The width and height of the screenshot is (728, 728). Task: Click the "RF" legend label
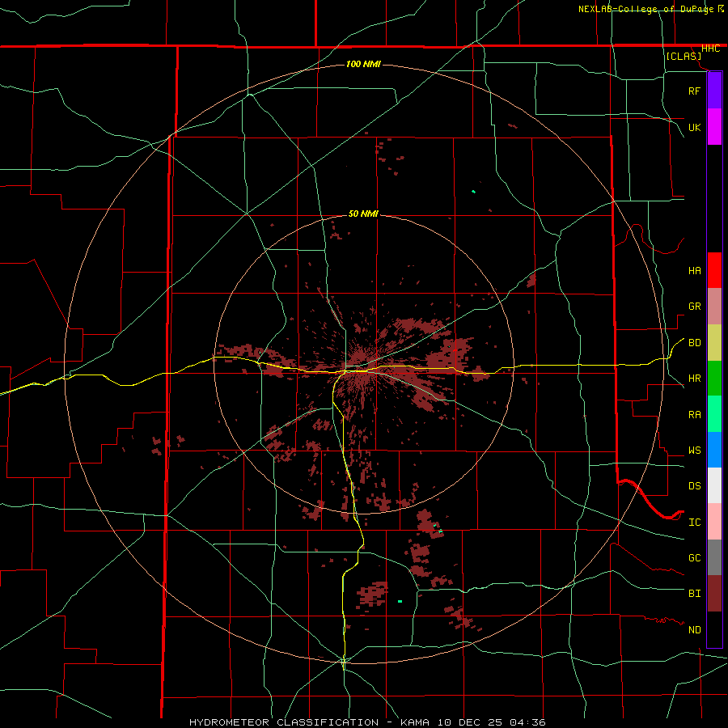[694, 91]
